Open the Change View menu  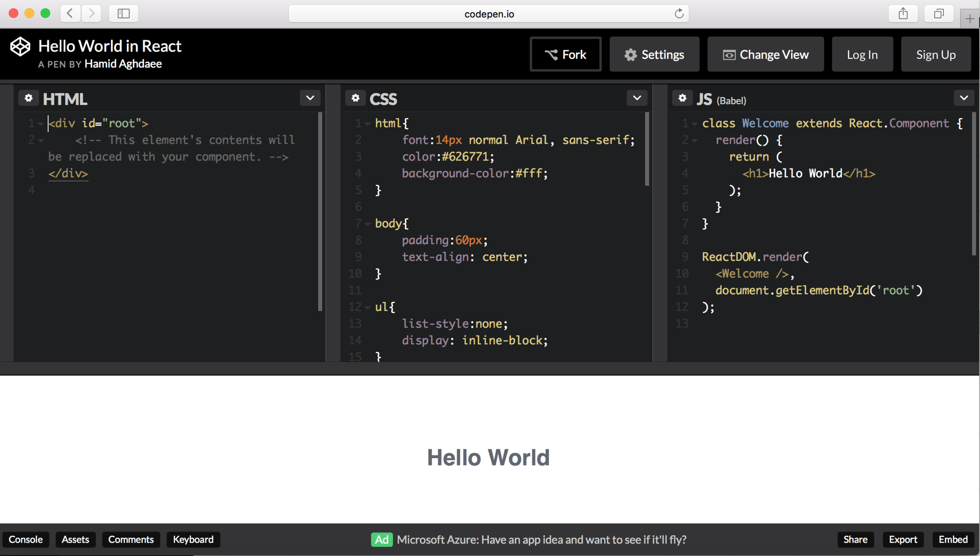(765, 54)
